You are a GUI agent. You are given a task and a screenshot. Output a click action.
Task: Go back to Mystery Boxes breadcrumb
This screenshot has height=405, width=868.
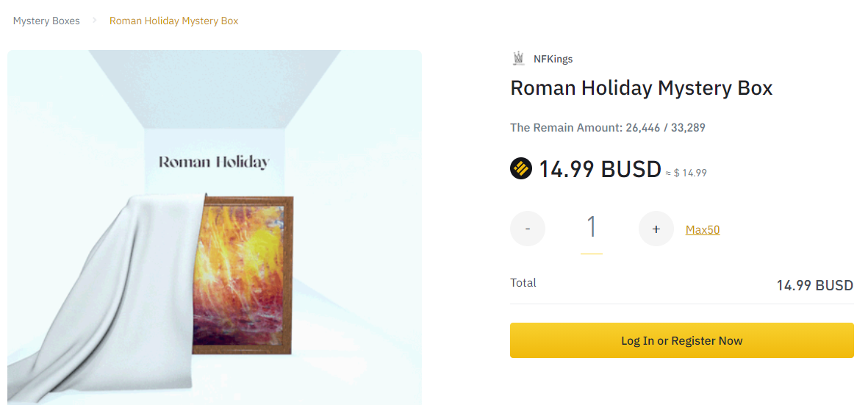[x=46, y=21]
